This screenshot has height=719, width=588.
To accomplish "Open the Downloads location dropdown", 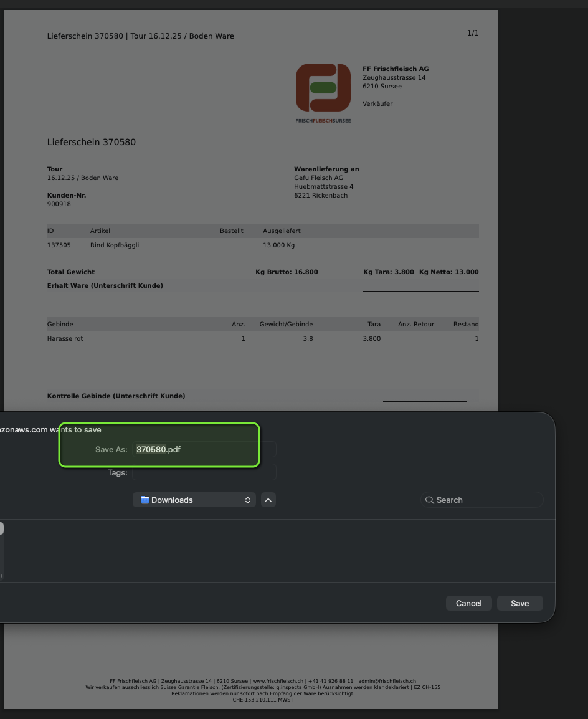I will click(x=194, y=500).
